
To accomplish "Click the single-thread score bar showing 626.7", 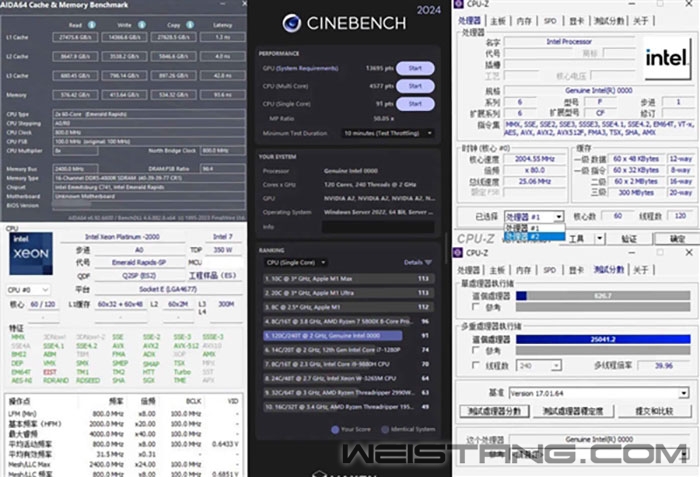I will 603,295.
